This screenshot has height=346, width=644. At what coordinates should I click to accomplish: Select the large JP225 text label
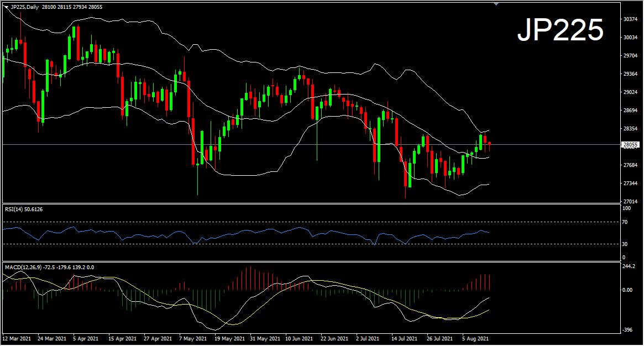[559, 30]
